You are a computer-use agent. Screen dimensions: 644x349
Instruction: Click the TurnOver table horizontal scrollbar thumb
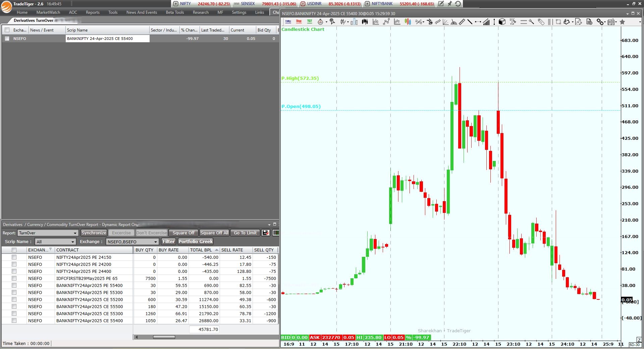(x=164, y=337)
